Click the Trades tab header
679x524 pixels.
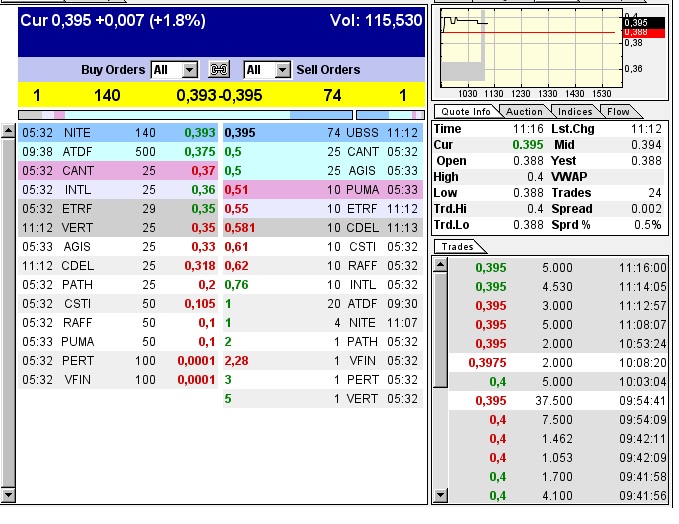(x=458, y=246)
